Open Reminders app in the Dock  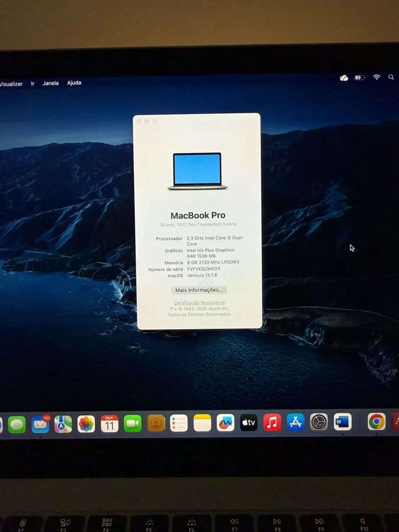click(x=179, y=424)
